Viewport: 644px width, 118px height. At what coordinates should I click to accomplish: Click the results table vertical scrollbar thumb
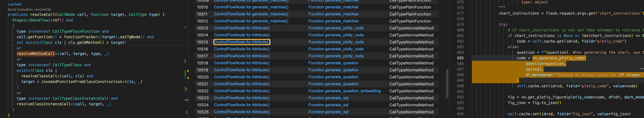pyautogui.click(x=447, y=84)
